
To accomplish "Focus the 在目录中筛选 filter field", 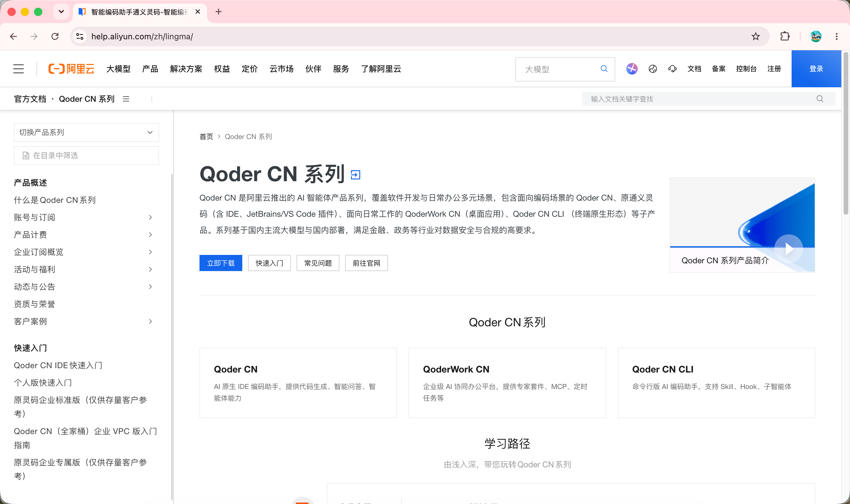I will coord(86,155).
